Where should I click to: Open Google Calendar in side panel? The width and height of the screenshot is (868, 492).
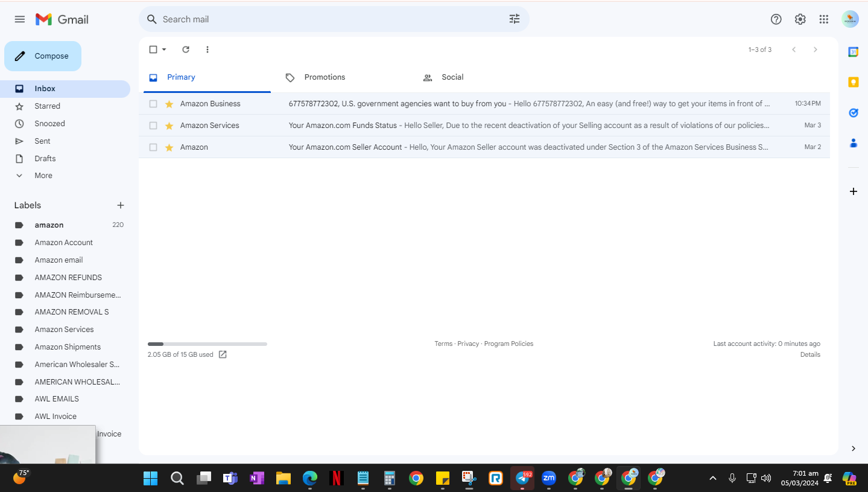pyautogui.click(x=854, y=52)
